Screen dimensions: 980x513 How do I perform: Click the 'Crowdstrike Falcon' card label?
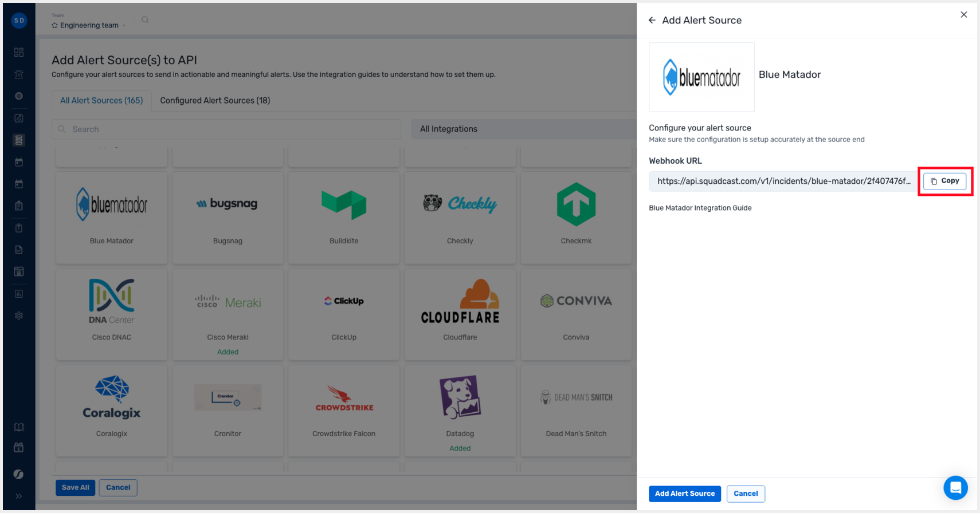344,433
